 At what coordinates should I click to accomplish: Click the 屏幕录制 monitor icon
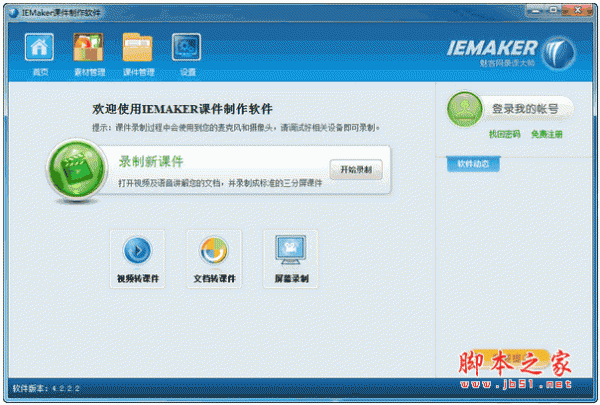[x=290, y=250]
